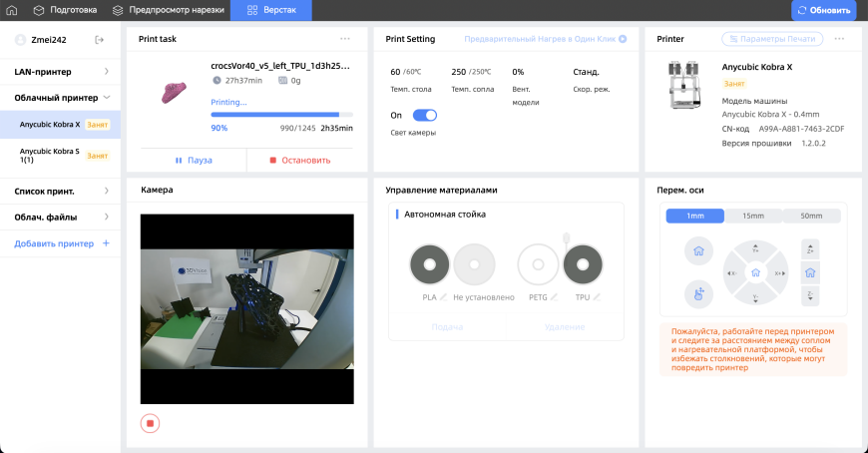Stop camera stream with red button
This screenshot has height=453, width=868.
point(150,424)
